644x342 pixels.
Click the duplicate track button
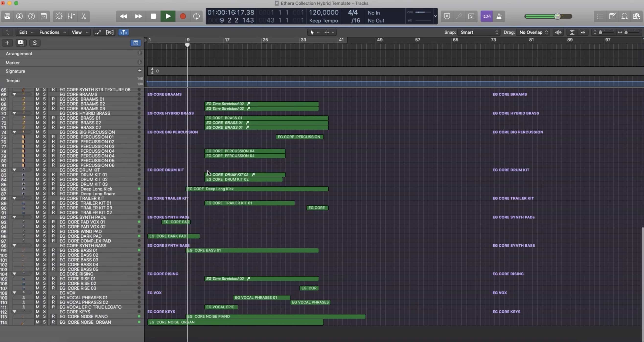pyautogui.click(x=21, y=43)
